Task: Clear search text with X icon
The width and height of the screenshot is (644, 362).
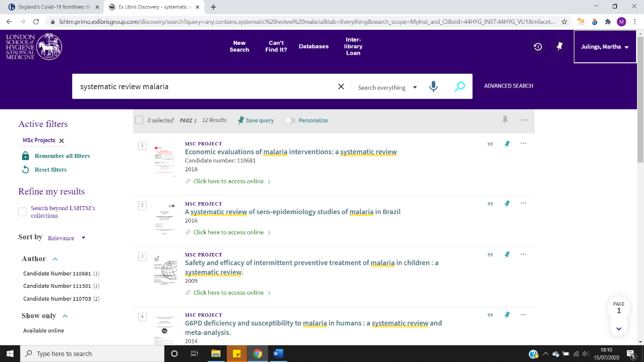Action: click(341, 87)
